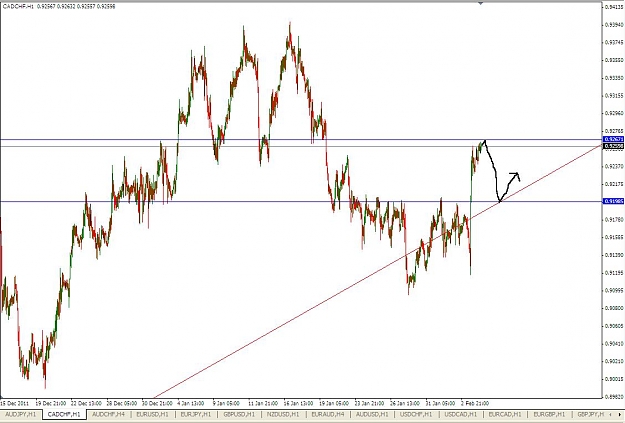Click the 0.94135 value on the price scale
This screenshot has height=423, width=625.
614,7
